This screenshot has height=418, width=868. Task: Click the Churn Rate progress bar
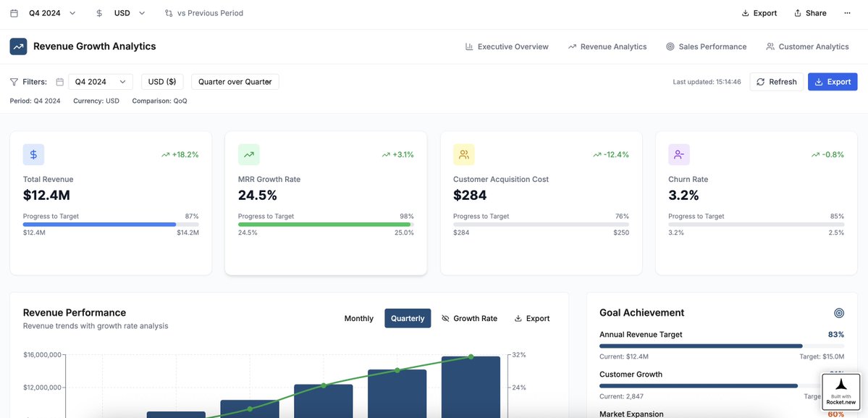pos(757,225)
